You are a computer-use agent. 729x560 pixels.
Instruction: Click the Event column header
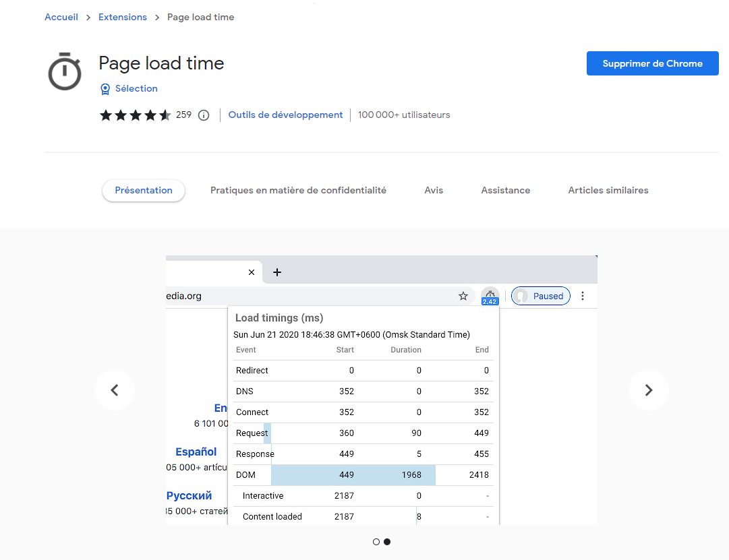(x=246, y=350)
